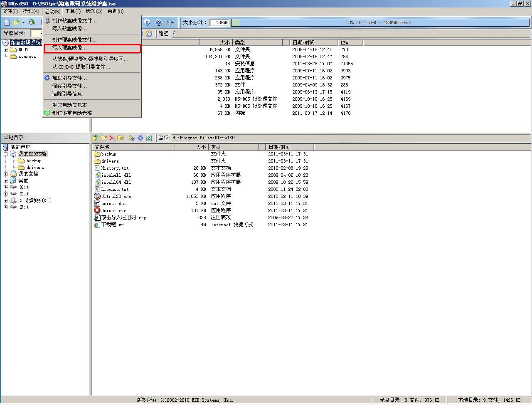Click the LBA column header
This screenshot has width=532, height=405.
(x=350, y=42)
